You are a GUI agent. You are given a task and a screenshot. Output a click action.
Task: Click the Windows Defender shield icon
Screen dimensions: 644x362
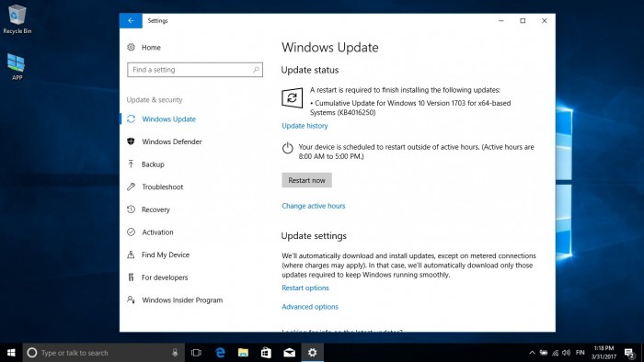131,141
